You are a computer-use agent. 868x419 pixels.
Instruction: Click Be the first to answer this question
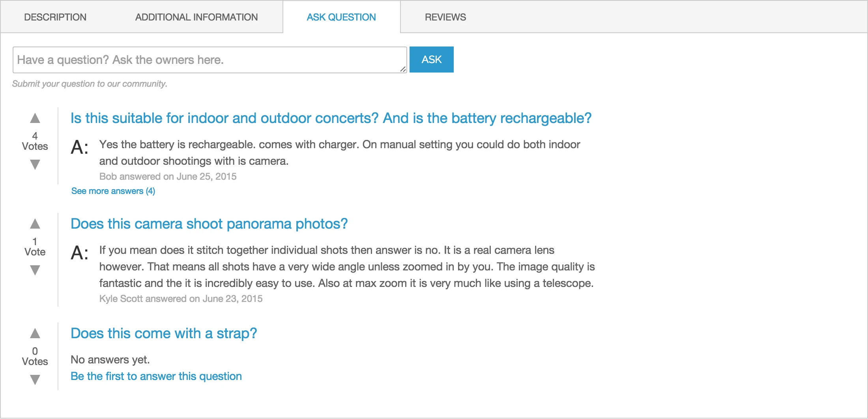(x=156, y=376)
